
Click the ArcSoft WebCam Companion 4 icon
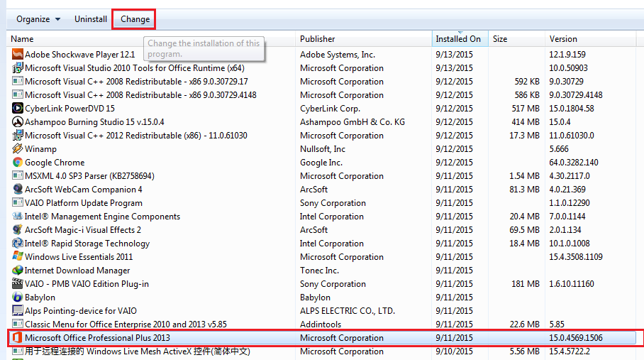click(17, 190)
